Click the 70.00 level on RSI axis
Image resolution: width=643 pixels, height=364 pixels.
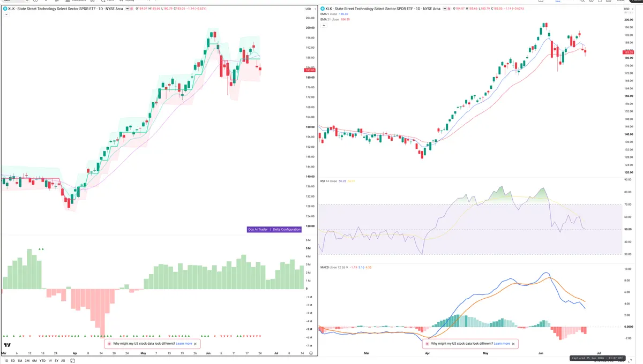pos(628,205)
